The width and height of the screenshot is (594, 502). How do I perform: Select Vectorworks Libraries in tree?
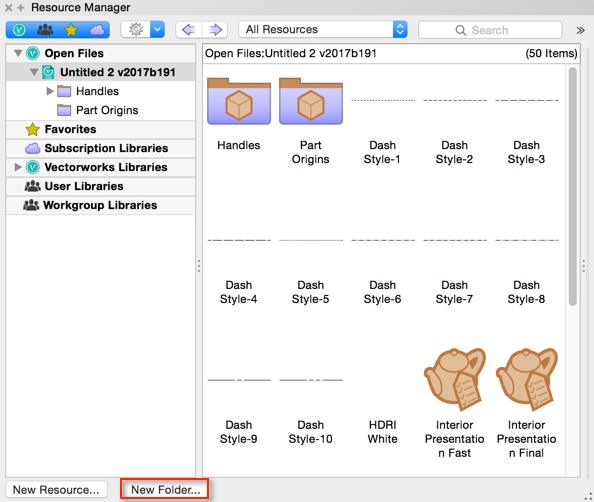(x=106, y=167)
